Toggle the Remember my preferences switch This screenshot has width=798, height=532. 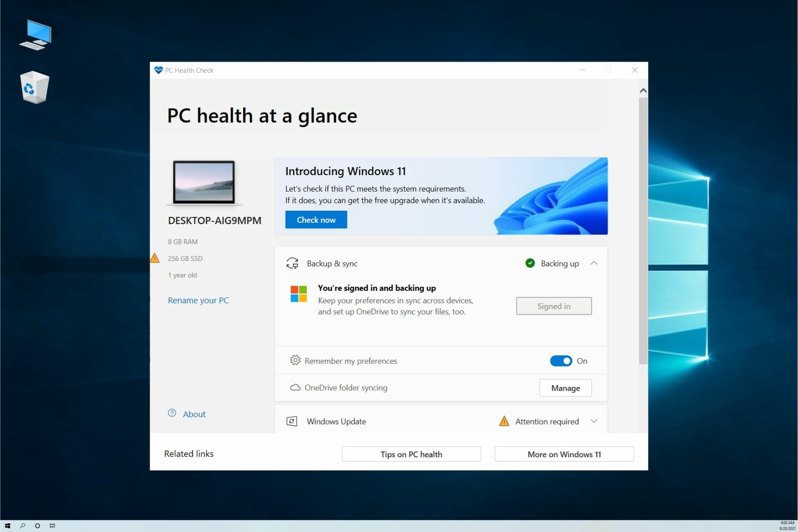561,360
